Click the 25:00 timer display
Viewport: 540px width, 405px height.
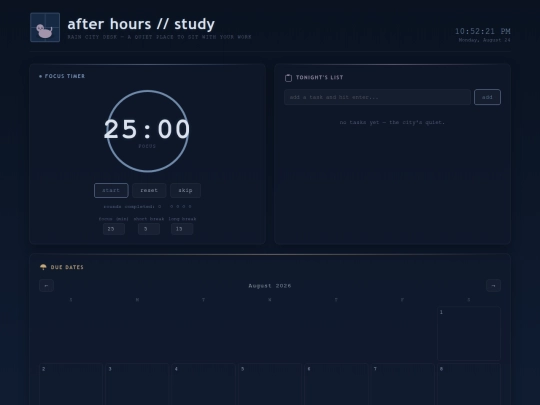point(147,129)
